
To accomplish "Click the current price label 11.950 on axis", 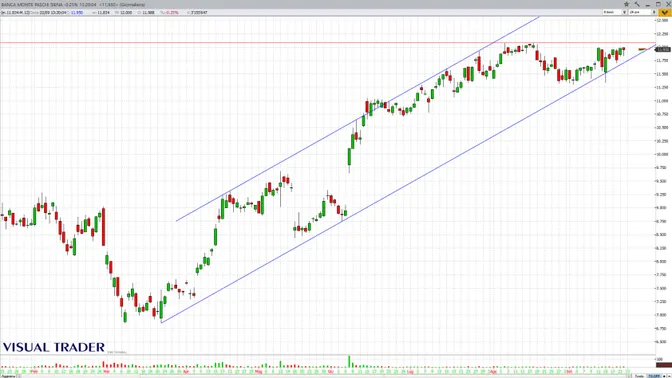I will pos(663,49).
